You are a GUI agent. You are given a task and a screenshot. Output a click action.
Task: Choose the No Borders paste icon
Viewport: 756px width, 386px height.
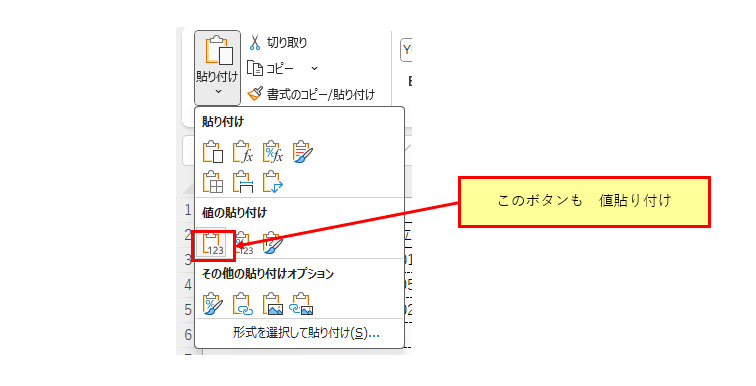(213, 182)
